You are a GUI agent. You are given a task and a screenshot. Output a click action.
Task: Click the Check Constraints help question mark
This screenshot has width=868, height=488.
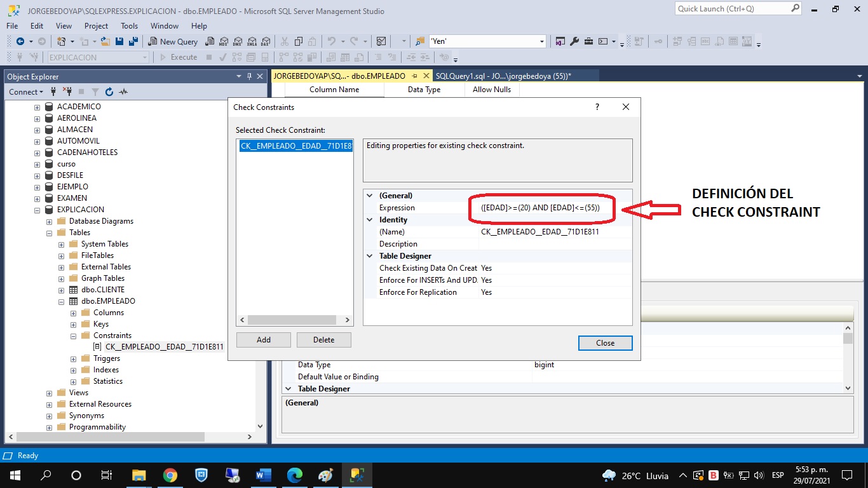[x=597, y=107]
